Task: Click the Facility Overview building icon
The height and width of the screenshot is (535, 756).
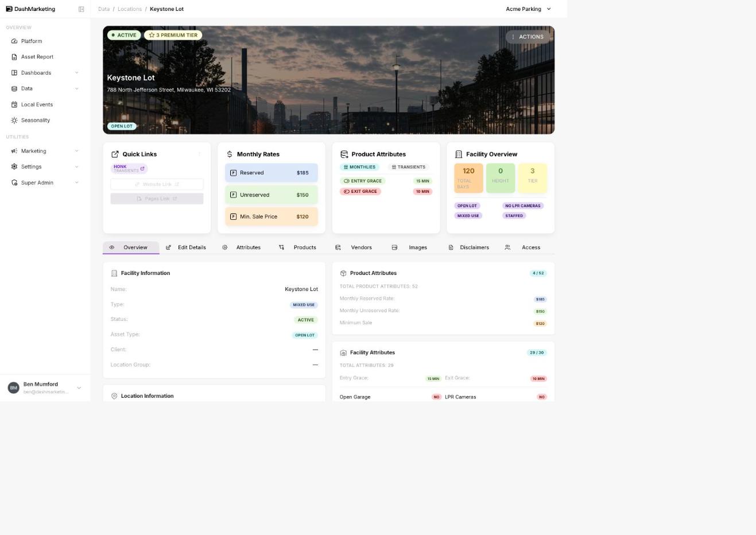Action: click(459, 154)
